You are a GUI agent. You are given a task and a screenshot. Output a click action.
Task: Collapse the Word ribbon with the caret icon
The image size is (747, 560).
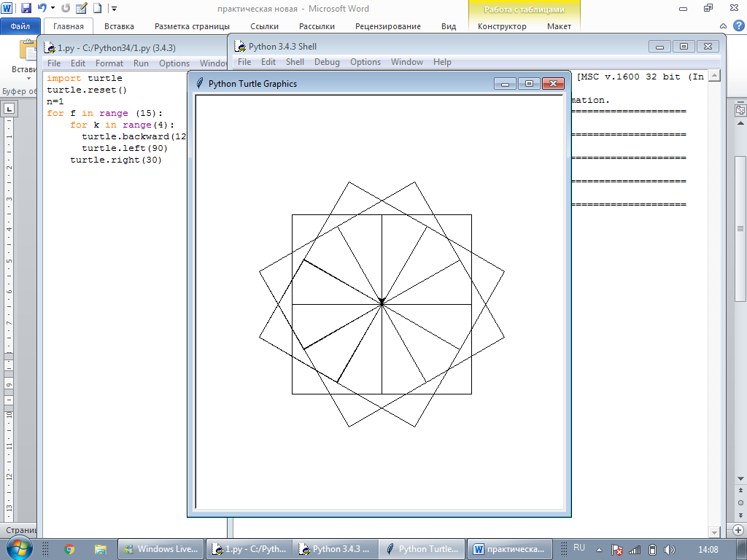723,26
